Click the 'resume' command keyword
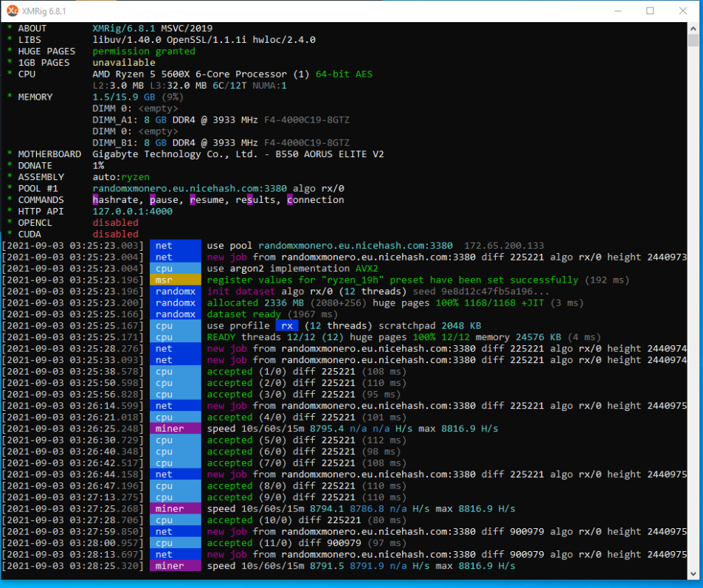The image size is (703, 588). click(x=207, y=200)
